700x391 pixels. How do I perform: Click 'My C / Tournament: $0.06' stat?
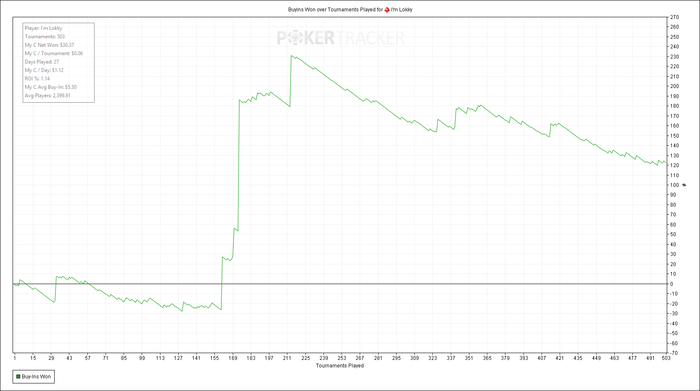tap(54, 54)
